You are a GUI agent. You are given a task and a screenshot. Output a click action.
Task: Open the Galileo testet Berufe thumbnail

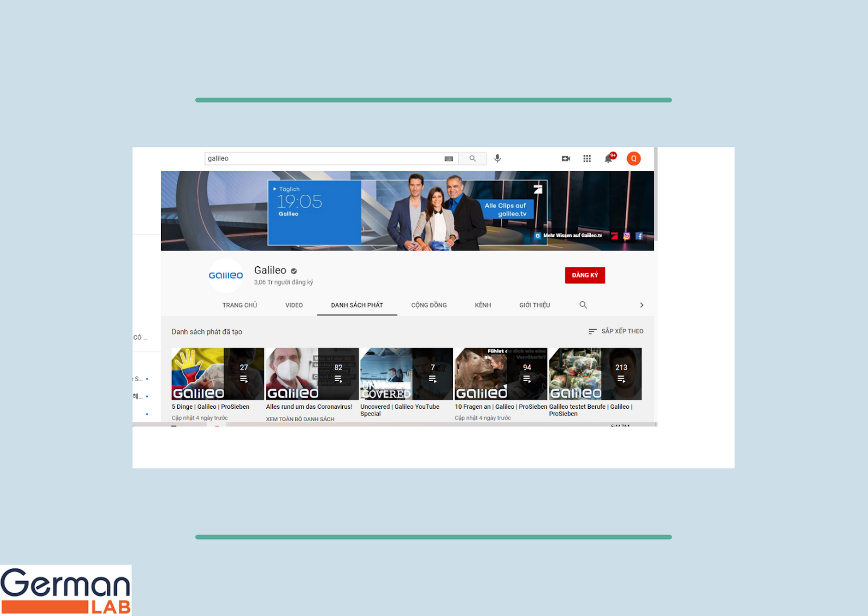595,374
